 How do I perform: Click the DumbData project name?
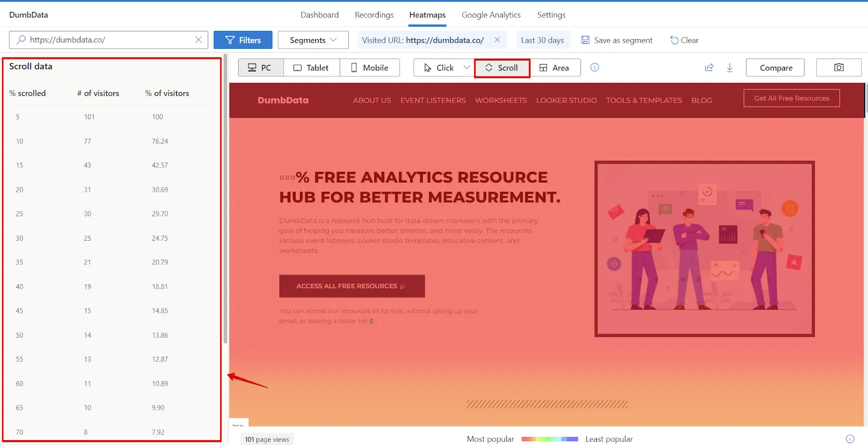(29, 15)
